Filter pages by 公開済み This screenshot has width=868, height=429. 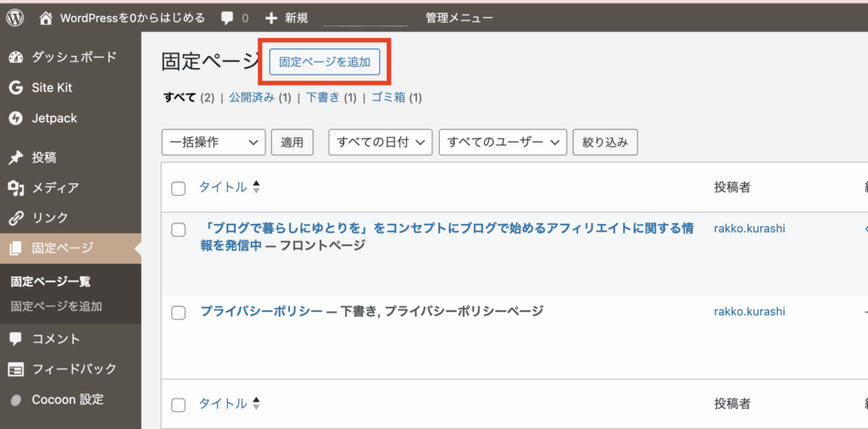pos(252,98)
